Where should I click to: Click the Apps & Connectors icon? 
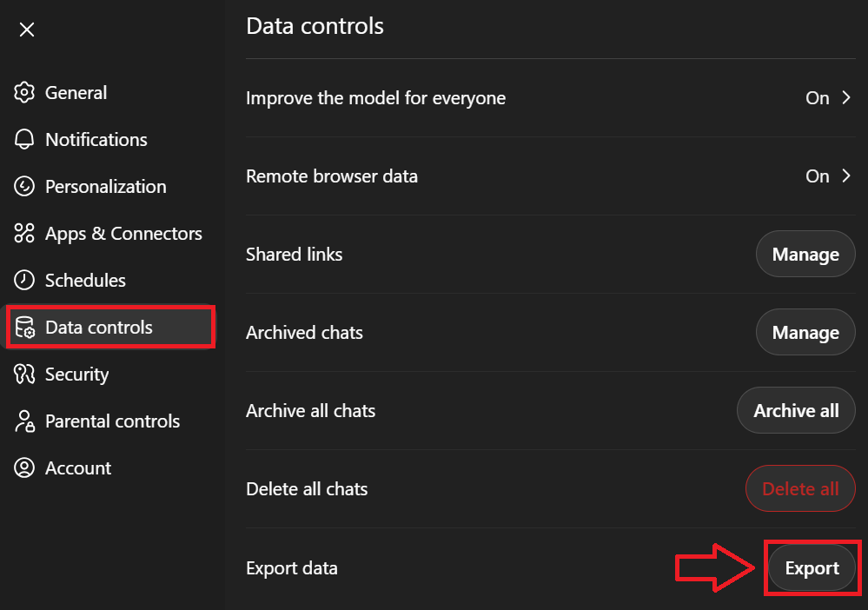click(x=25, y=233)
